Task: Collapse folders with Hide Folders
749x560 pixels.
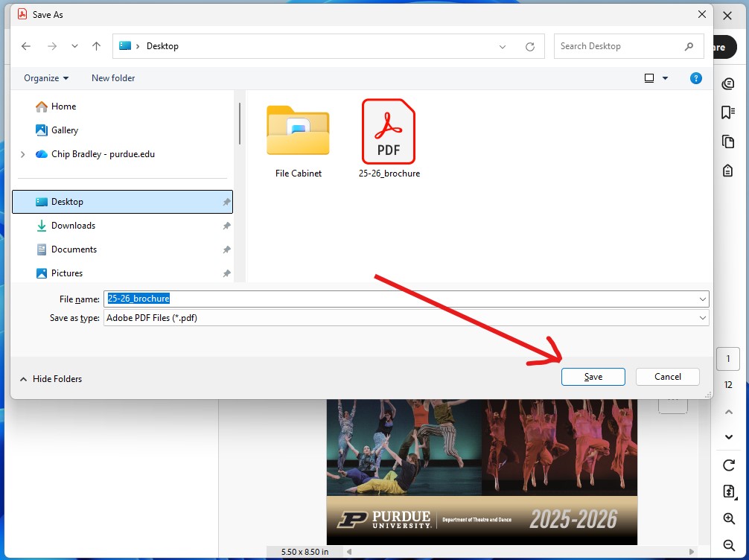Action: [51, 379]
